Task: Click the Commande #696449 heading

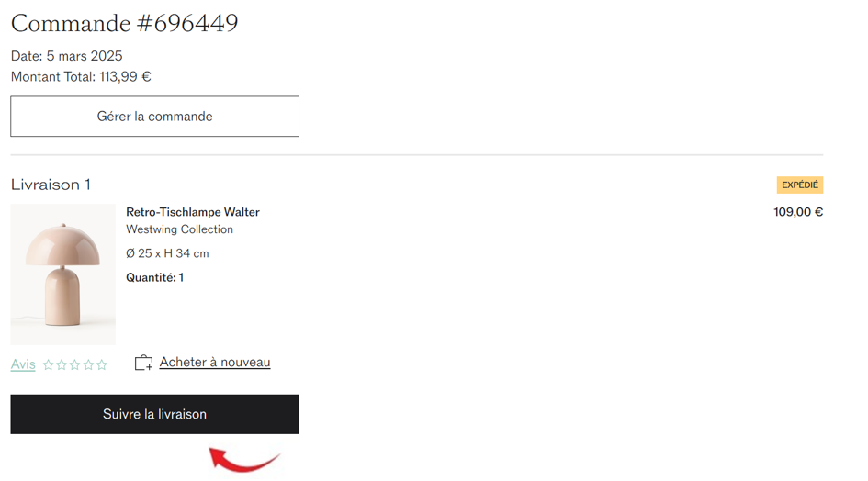Action: (x=125, y=23)
